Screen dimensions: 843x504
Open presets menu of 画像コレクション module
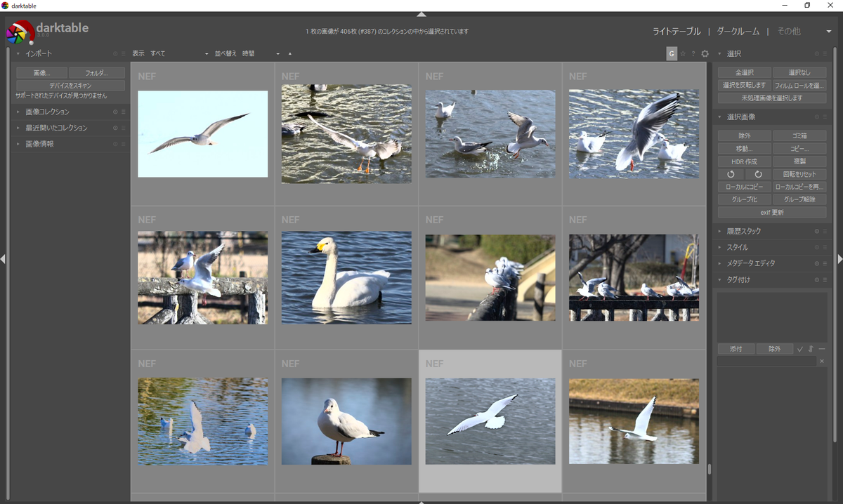pos(123,112)
